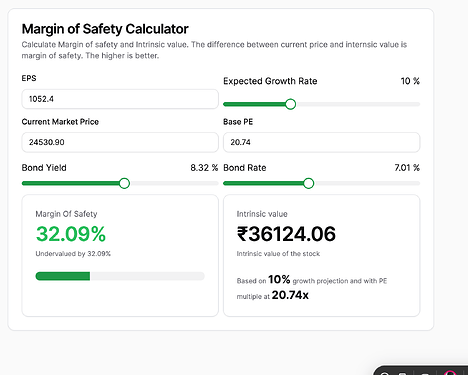Click the 8.32 % Bond Yield value
468x375 pixels.
[x=204, y=168]
